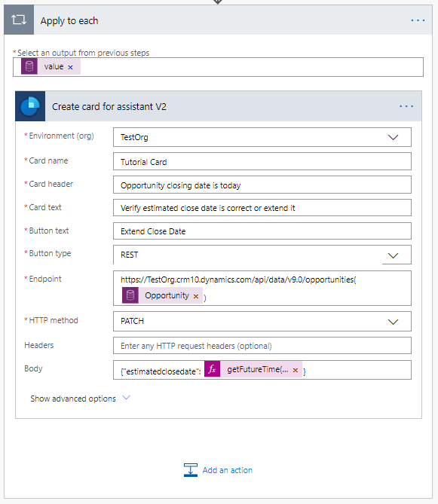Remove the value token
Image resolution: width=438 pixels, height=504 pixels.
click(x=70, y=67)
